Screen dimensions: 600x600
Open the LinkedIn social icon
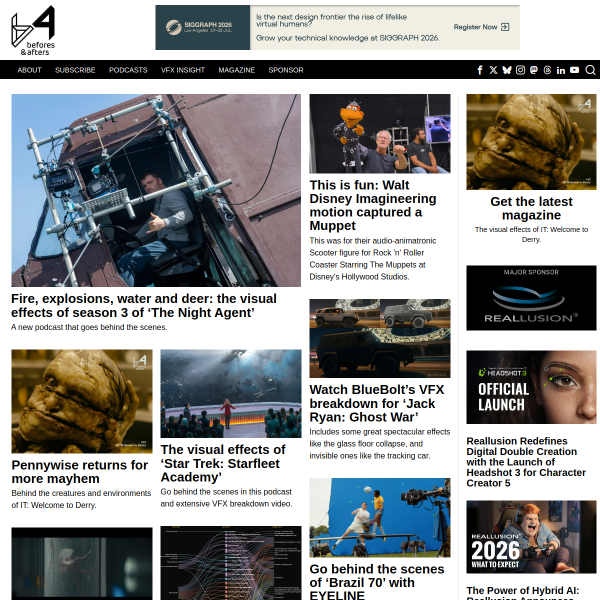pyautogui.click(x=561, y=70)
